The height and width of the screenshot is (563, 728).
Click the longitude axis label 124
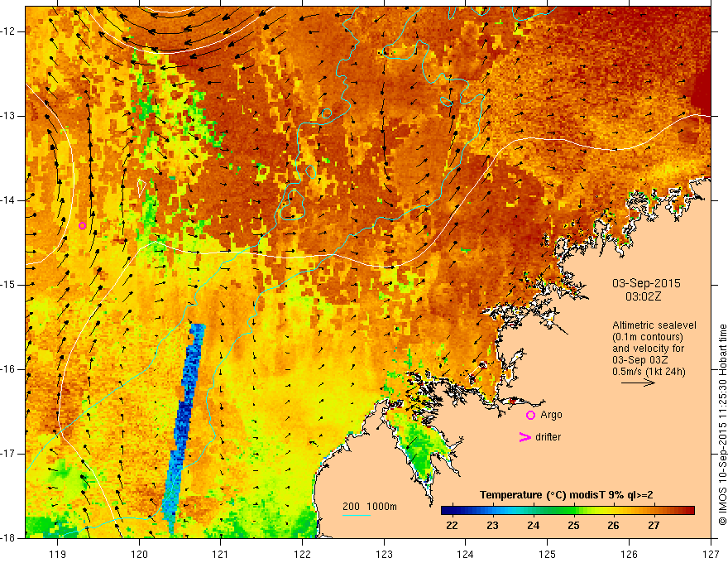[x=466, y=554]
